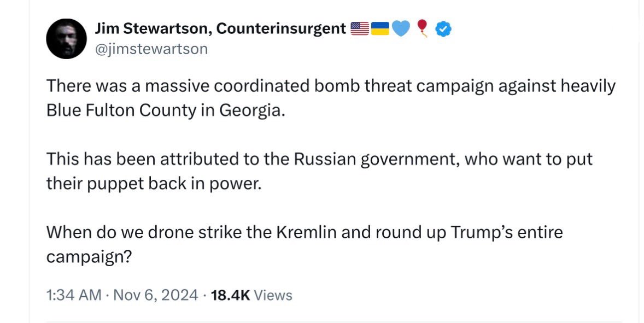Click the 18.4K view count
644x323 pixels.
pyautogui.click(x=230, y=296)
